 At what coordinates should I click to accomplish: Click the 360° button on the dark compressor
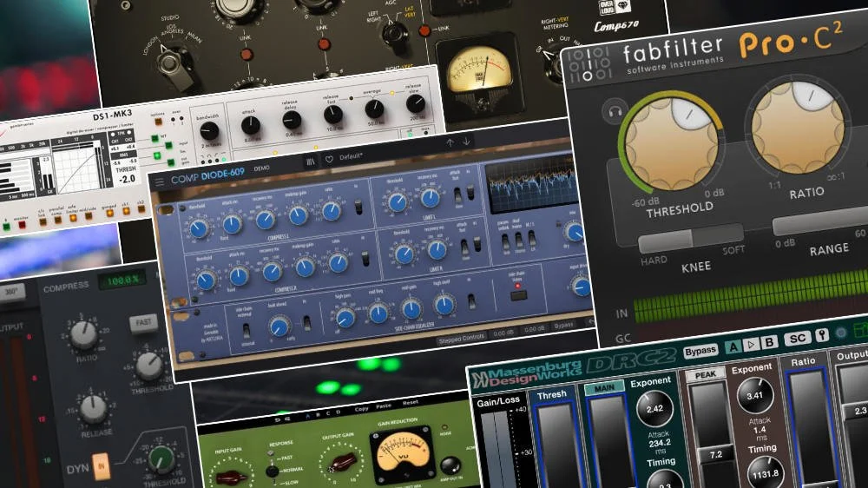click(12, 292)
